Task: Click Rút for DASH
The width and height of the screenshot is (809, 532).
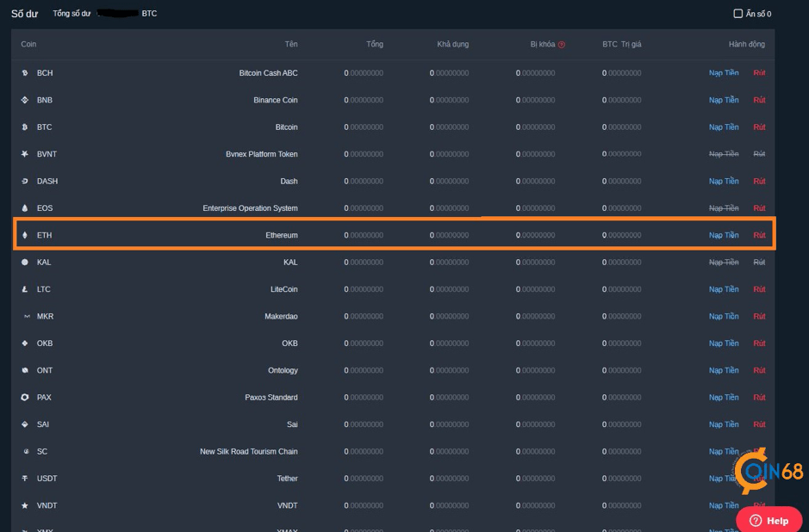Action: [x=759, y=181]
